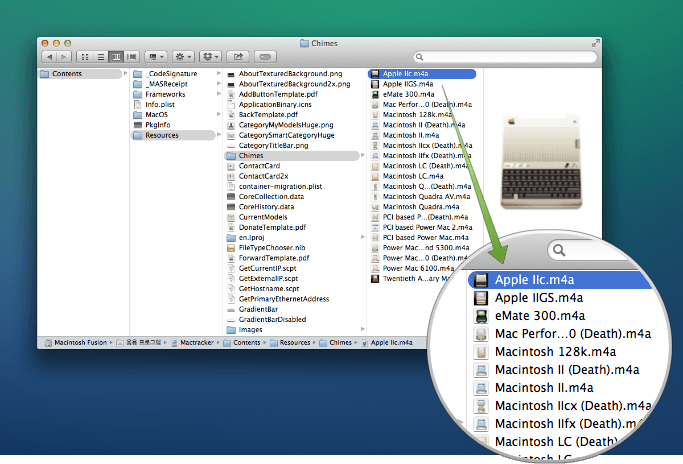This screenshot has height=464, width=683.
Task: Click the FileTypeChooser.nib icon
Action: point(231,248)
